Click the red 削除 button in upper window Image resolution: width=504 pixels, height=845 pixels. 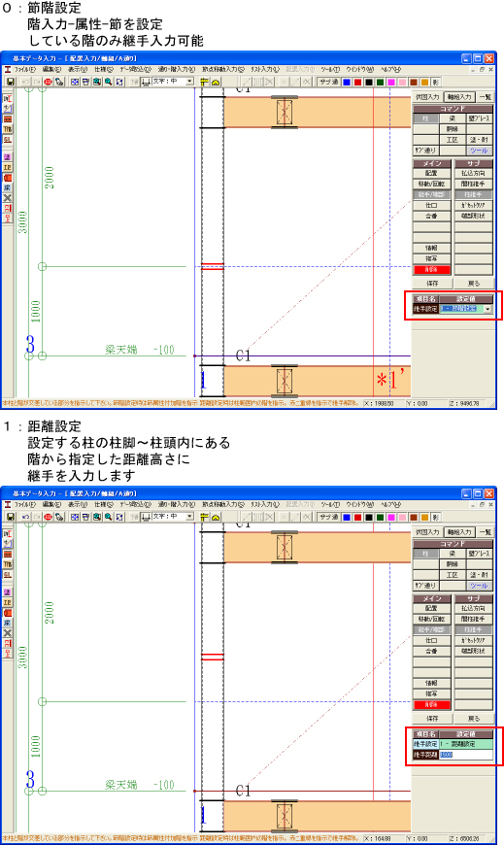click(432, 269)
